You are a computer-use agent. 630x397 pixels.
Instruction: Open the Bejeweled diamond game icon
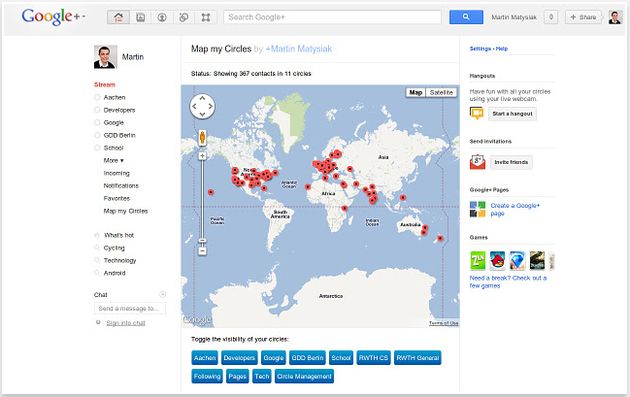pyautogui.click(x=517, y=260)
